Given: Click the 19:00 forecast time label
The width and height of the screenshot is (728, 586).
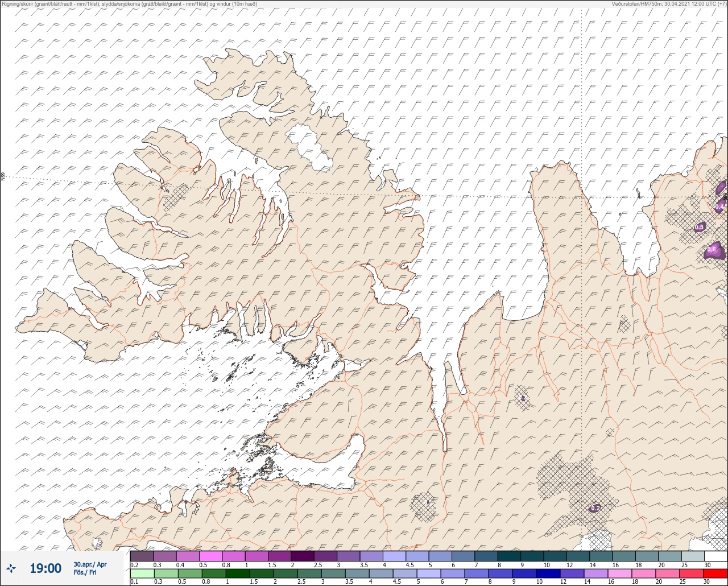Looking at the screenshot, I should coord(45,568).
